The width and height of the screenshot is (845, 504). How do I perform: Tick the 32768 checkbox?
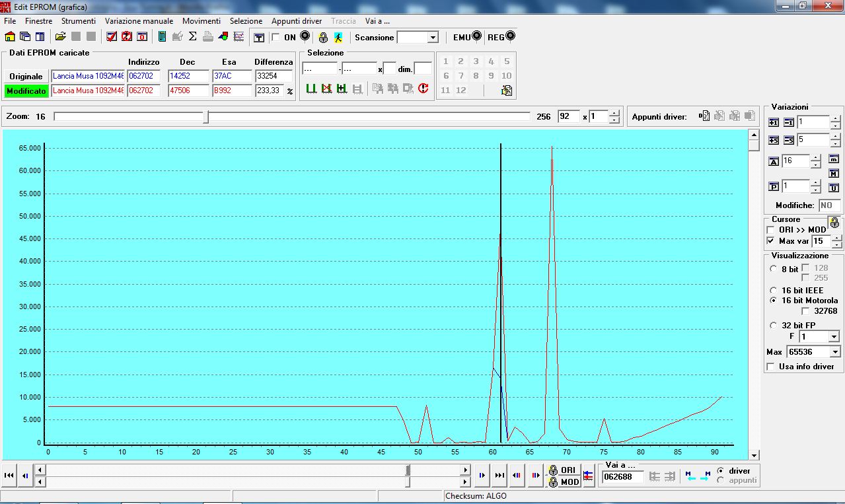[x=805, y=311]
